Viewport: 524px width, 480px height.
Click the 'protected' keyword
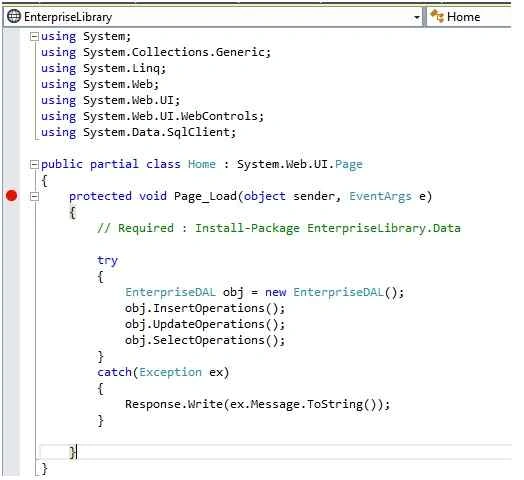click(100, 197)
